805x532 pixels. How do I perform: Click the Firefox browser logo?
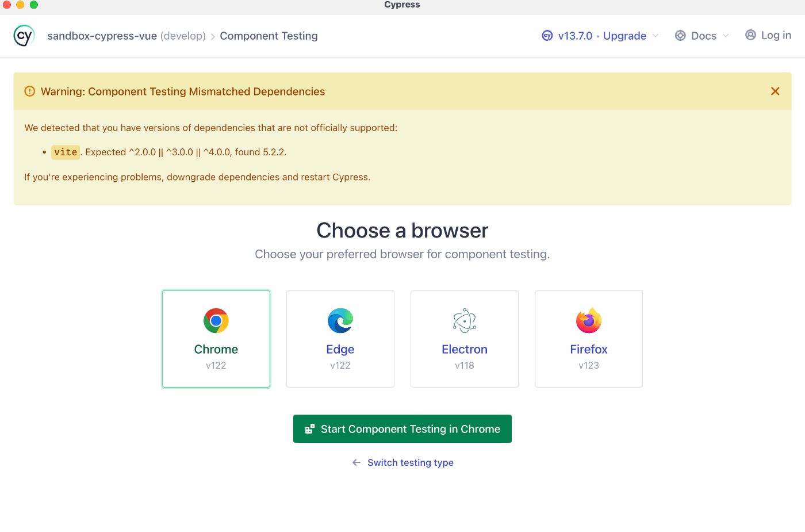pos(589,321)
